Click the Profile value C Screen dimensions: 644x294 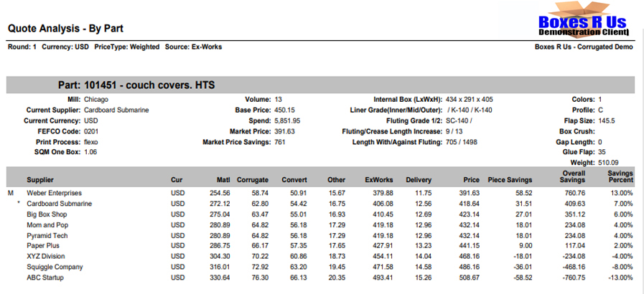pos(600,110)
